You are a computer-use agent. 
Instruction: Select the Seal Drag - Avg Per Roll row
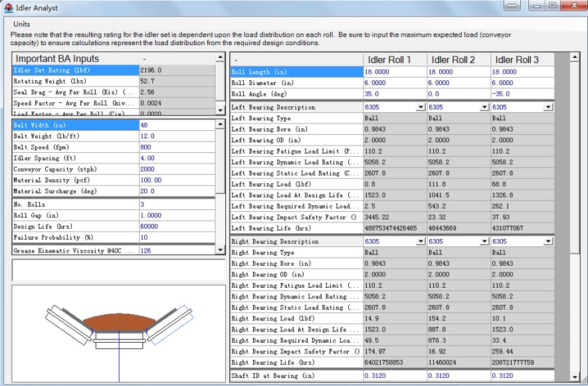point(114,92)
